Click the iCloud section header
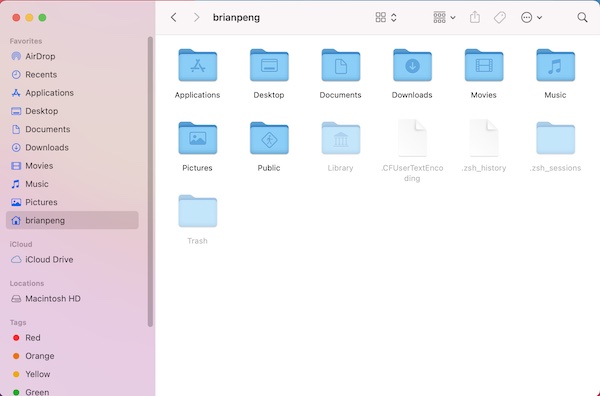600x396 pixels. pyautogui.click(x=21, y=244)
